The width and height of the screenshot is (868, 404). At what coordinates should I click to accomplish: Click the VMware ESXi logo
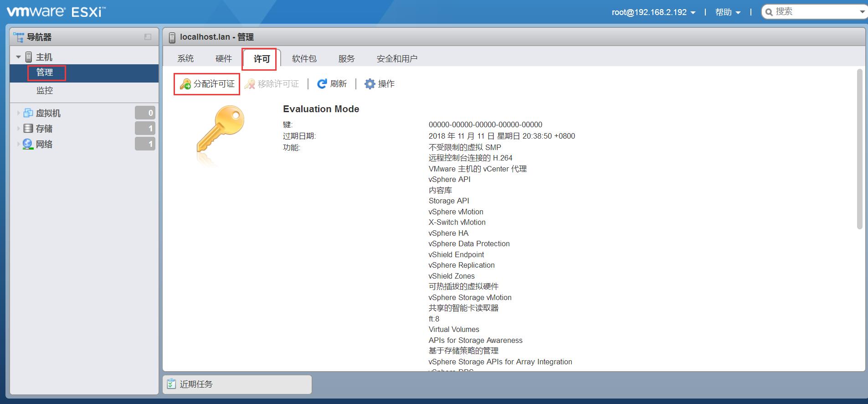(x=56, y=11)
